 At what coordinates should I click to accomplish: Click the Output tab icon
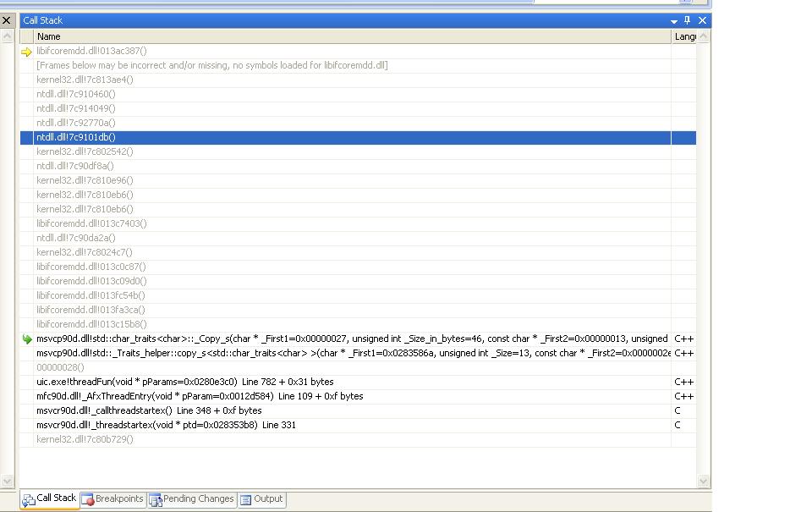[x=245, y=499]
